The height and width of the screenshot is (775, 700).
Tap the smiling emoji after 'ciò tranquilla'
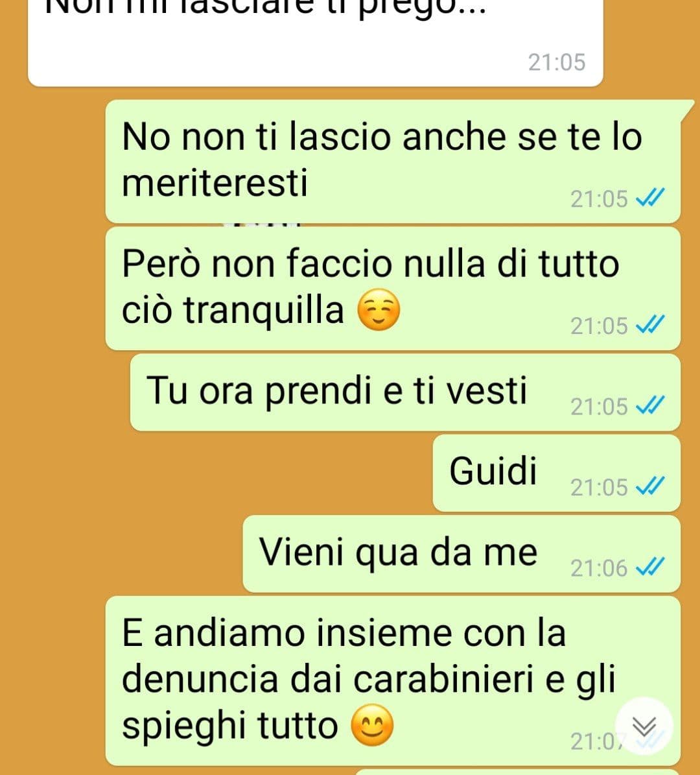click(379, 311)
